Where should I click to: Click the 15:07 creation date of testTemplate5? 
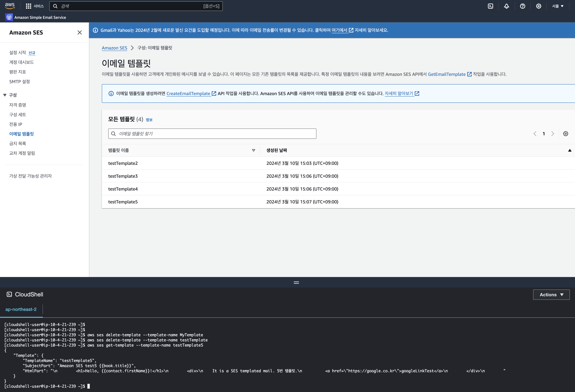click(x=302, y=202)
